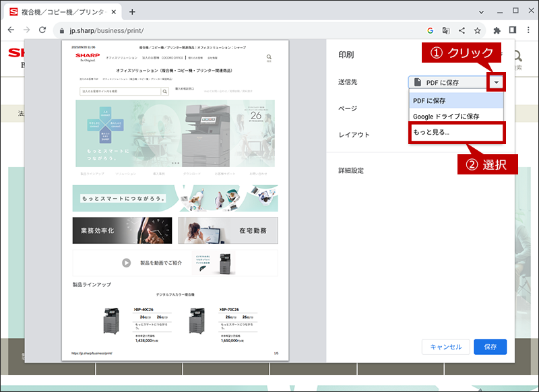Open the extensions puzzle icon
Image resolution: width=539 pixels, height=392 pixels.
pos(497,30)
